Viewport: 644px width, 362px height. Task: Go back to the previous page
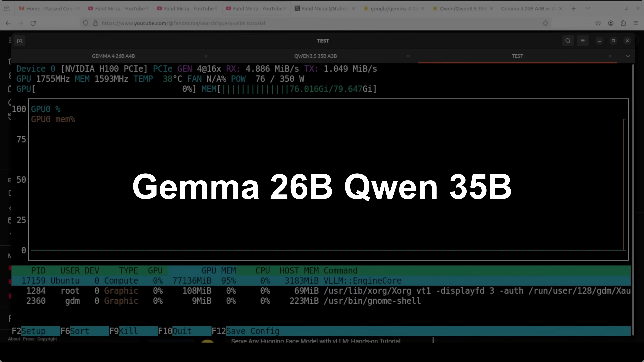click(x=8, y=23)
